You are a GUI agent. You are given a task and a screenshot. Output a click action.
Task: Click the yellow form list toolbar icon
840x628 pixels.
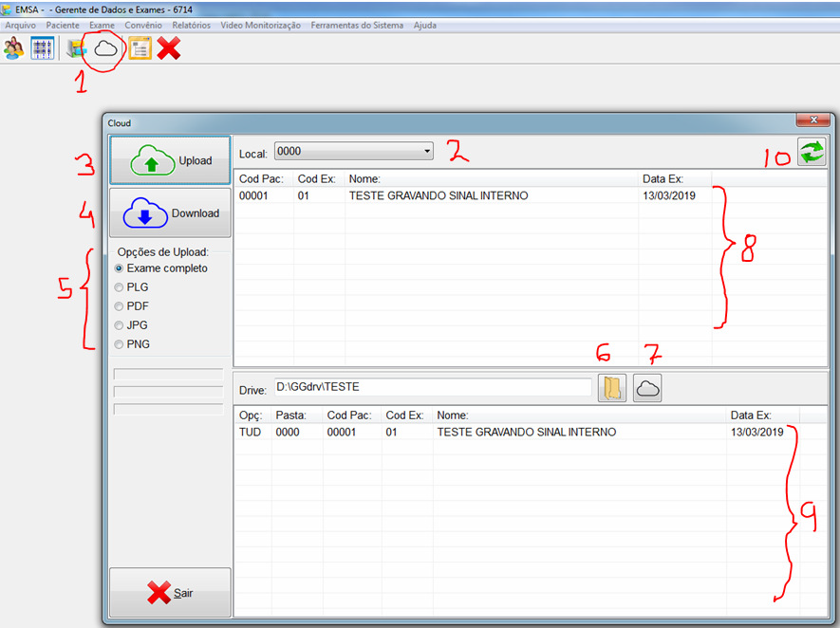pos(140,48)
